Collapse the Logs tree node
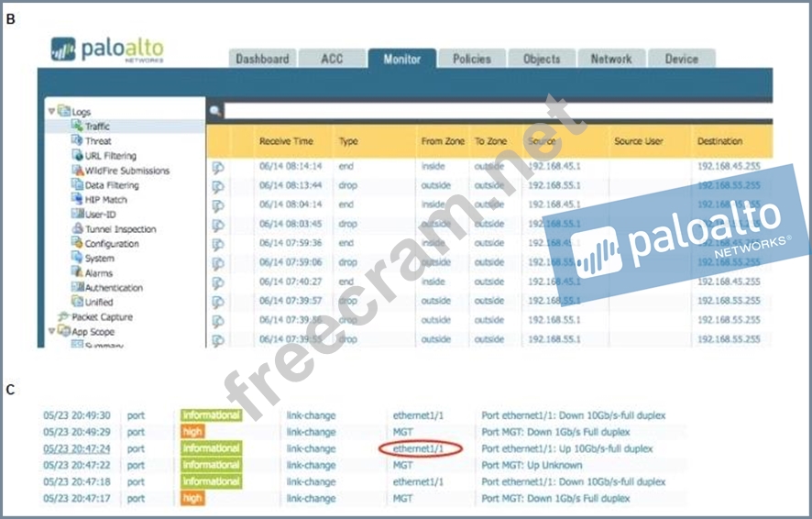The height and width of the screenshot is (519, 812). (52, 112)
